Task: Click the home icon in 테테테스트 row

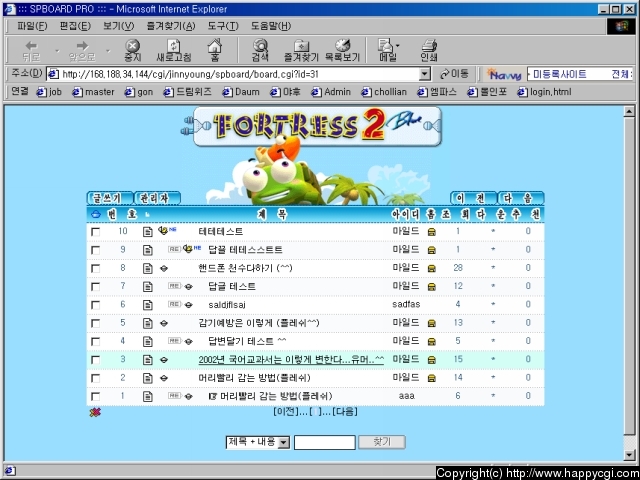Action: [x=431, y=232]
